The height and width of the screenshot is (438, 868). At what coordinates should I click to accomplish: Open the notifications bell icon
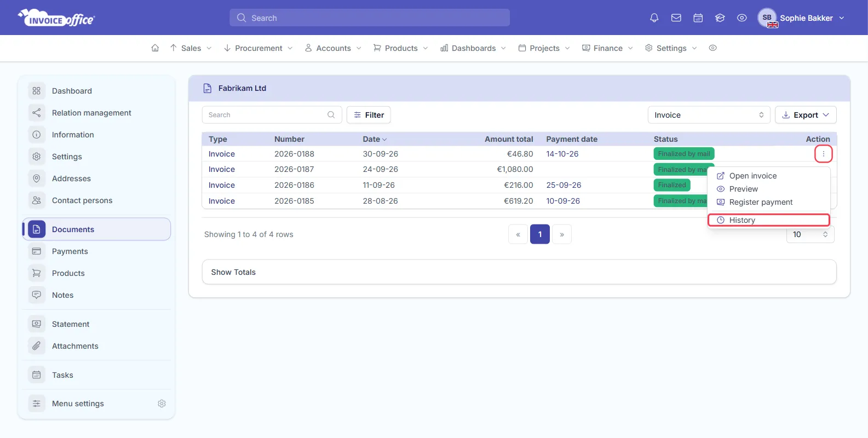coord(654,18)
